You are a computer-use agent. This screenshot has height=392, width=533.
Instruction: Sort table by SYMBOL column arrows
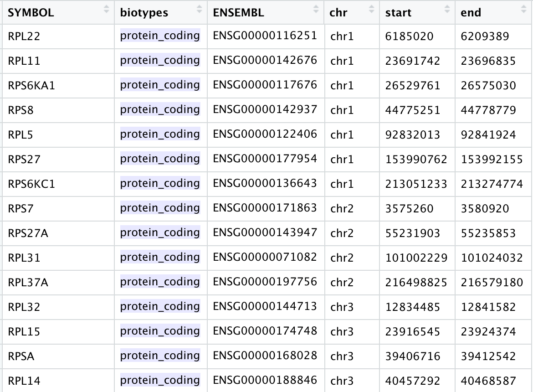[107, 9]
